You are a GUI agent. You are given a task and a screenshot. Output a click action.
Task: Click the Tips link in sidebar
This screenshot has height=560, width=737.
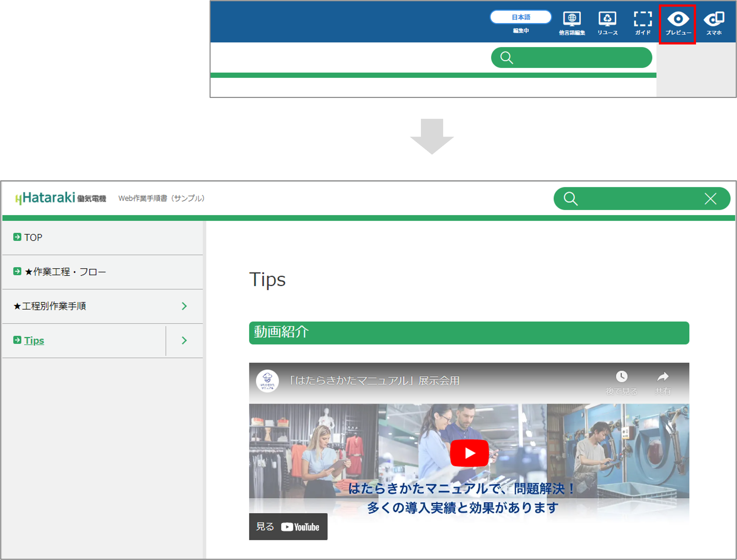click(x=34, y=340)
